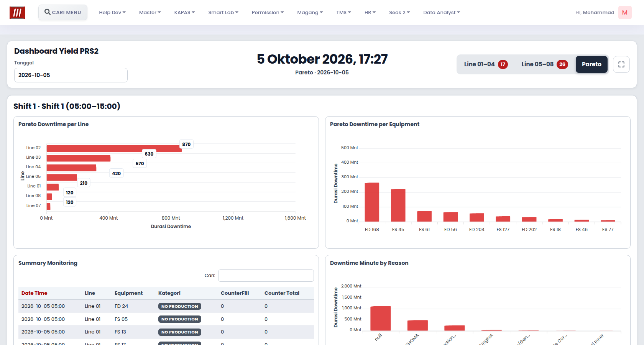Viewport: 644px width, 345px height.
Task: Switch to Line 01–04 tab
Action: (486, 64)
